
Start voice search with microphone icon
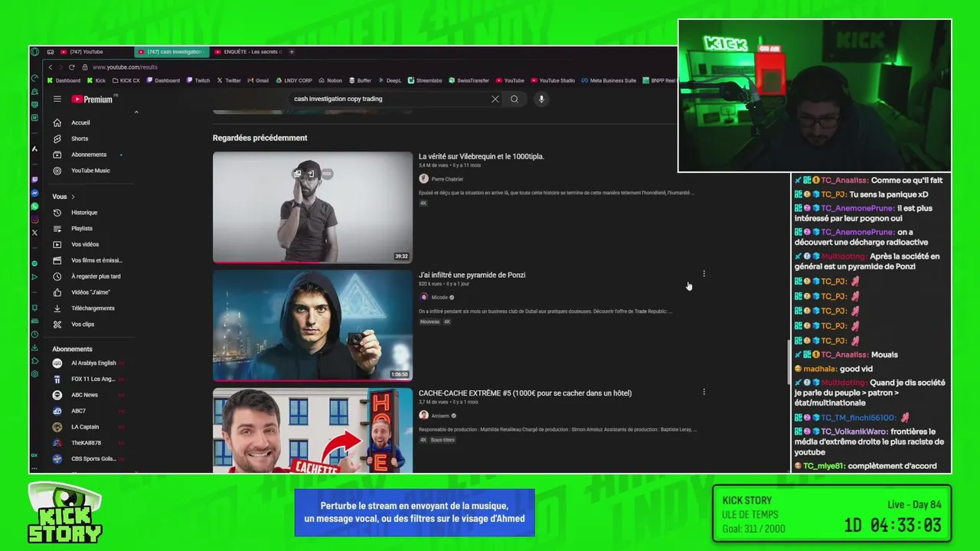541,99
